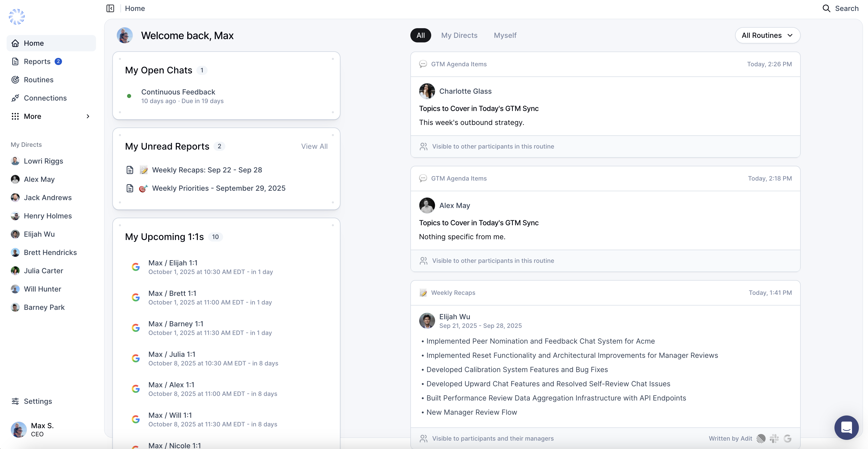Click the Search magnifier icon

click(826, 8)
